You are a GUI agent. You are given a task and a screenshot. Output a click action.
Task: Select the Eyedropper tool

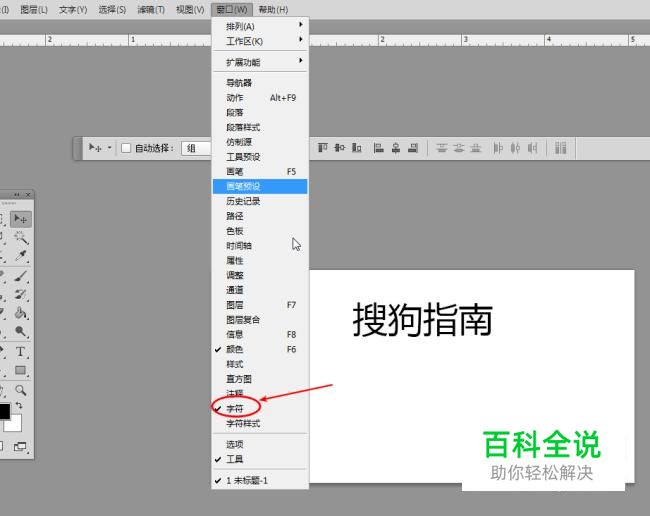(x=21, y=256)
